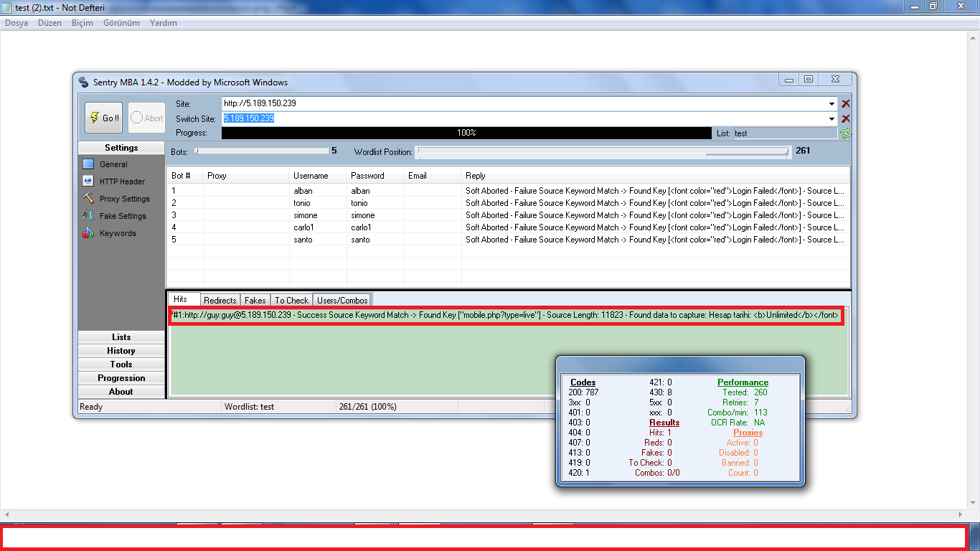Open General settings icon in sidebar
The height and width of the screenshot is (551, 980).
pyautogui.click(x=88, y=164)
